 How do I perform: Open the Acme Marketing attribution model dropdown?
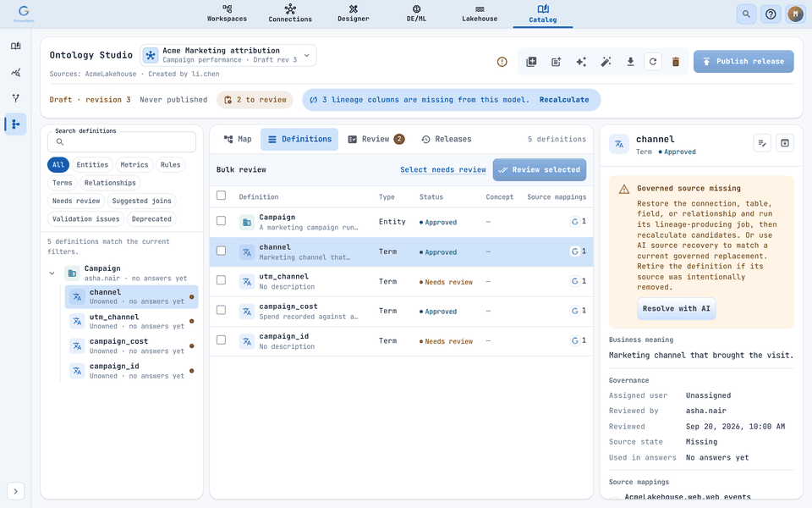pos(228,55)
